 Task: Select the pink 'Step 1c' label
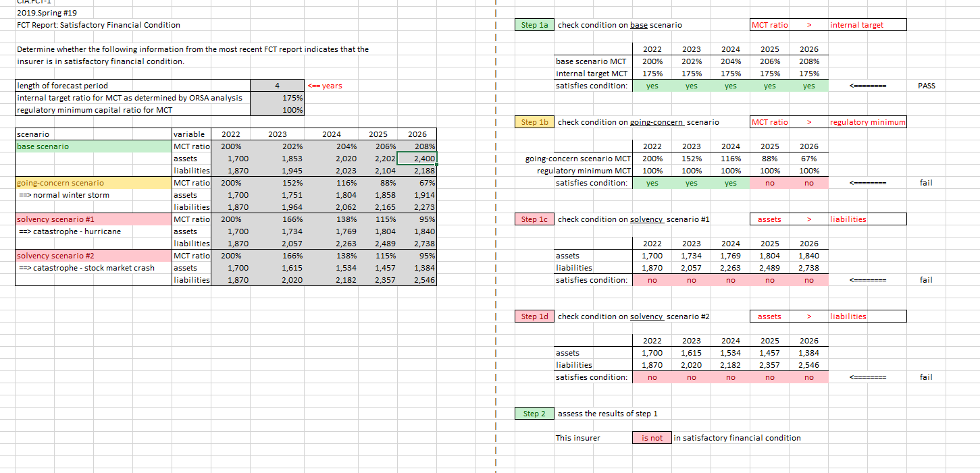(535, 219)
